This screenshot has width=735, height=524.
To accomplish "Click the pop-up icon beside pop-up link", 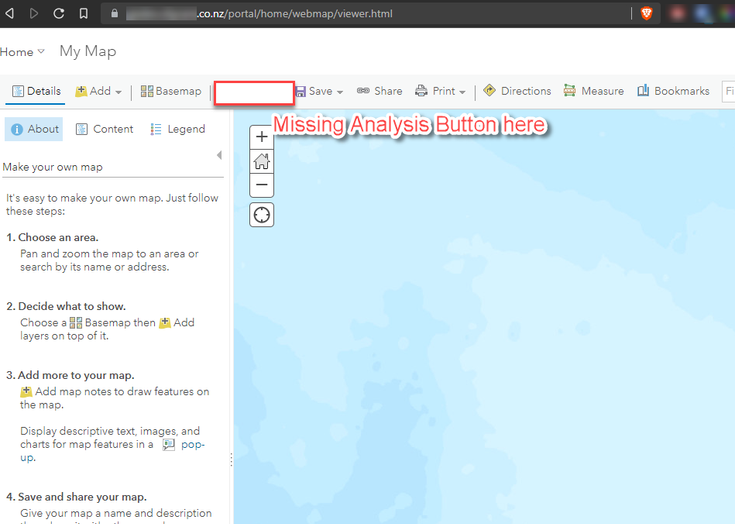I will (168, 444).
